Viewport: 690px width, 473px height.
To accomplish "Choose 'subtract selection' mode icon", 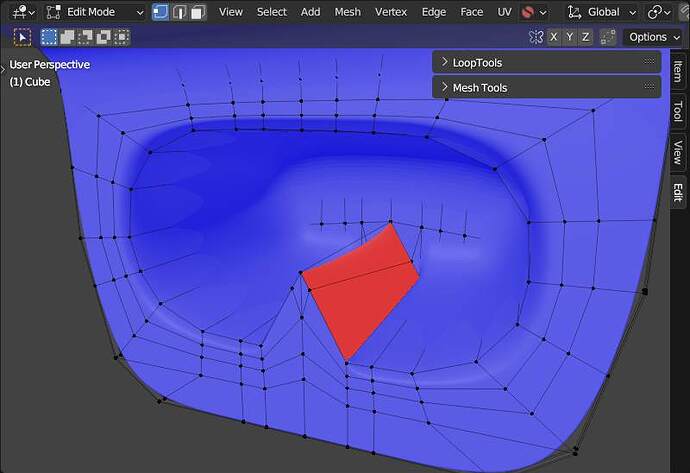I will [x=85, y=37].
